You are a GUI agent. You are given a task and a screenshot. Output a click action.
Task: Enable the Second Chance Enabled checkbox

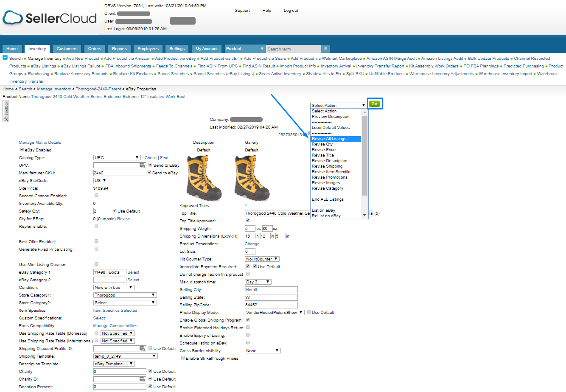[96, 196]
